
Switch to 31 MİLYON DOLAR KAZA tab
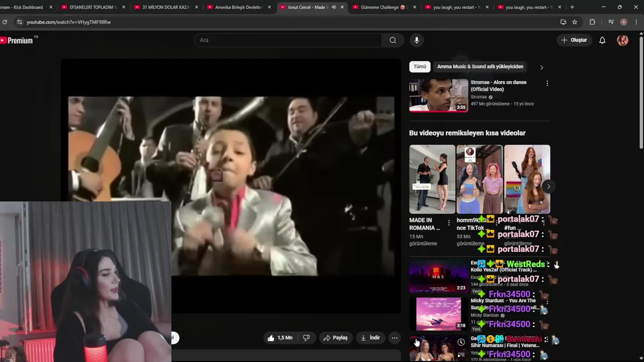(166, 7)
